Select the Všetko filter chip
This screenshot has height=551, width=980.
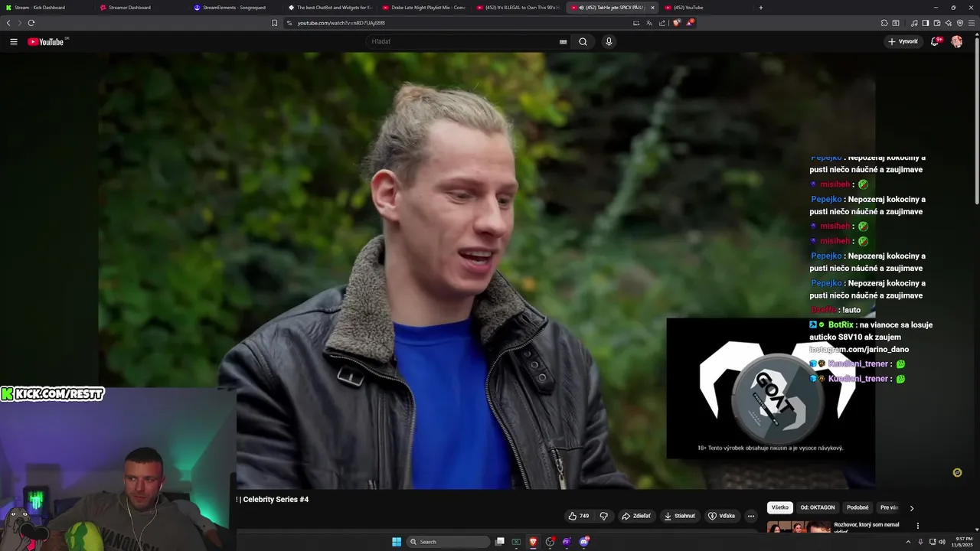tap(780, 507)
